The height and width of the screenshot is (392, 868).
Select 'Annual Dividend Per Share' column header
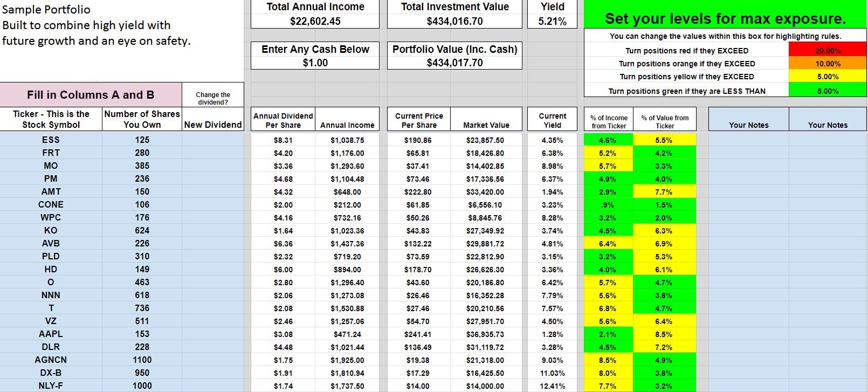283,120
